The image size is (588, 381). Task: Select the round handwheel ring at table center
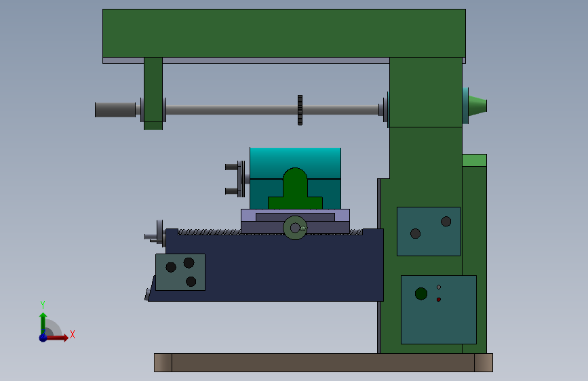pos(295,228)
